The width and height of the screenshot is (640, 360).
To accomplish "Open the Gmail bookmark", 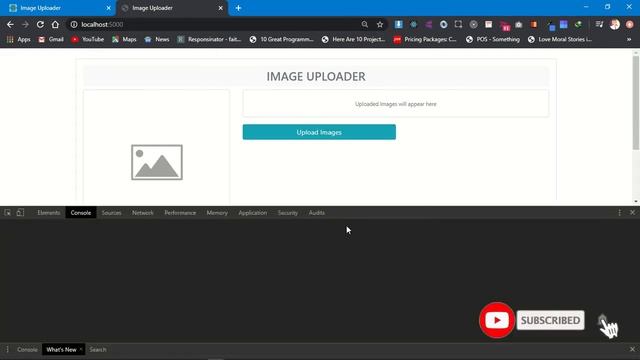I will coord(51,40).
